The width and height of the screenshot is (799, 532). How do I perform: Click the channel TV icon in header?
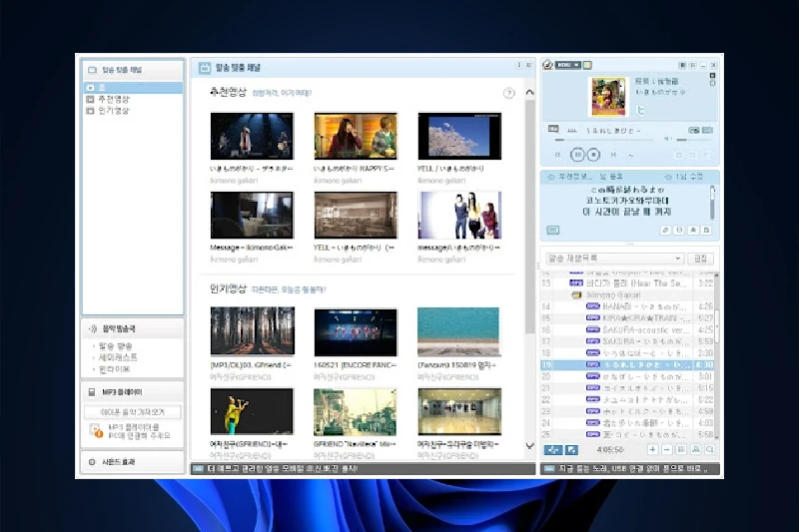[205, 68]
